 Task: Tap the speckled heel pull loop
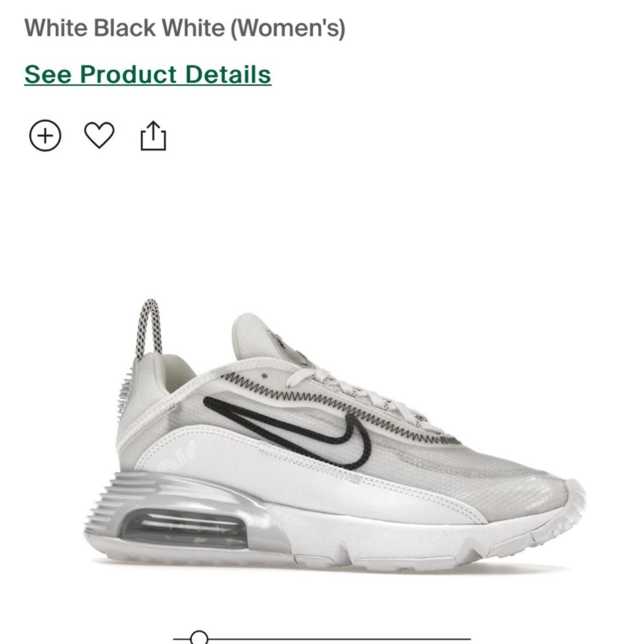(149, 328)
